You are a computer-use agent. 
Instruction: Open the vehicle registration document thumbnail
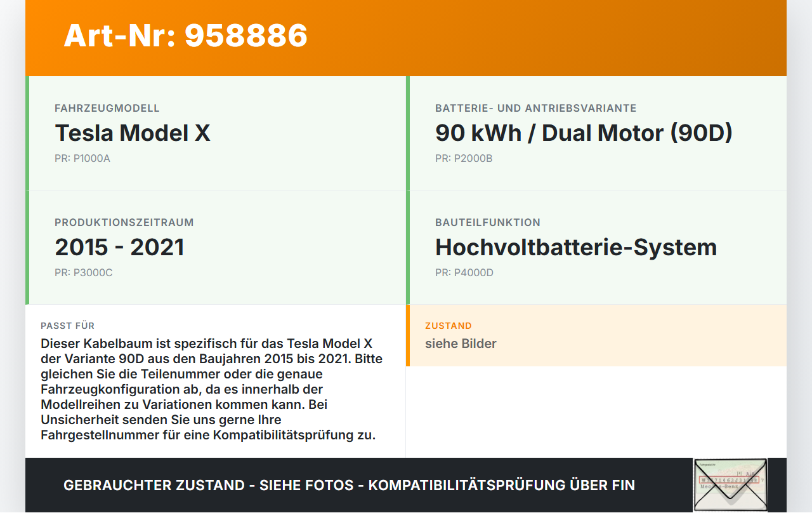click(730, 484)
